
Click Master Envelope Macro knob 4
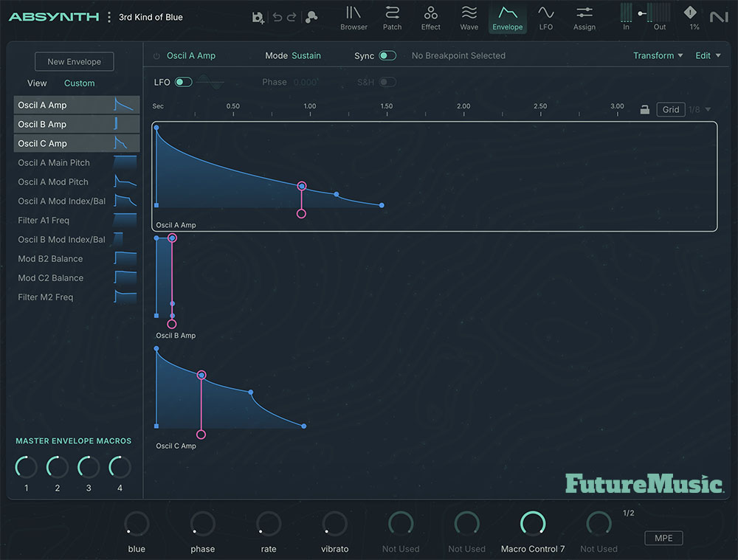(120, 467)
